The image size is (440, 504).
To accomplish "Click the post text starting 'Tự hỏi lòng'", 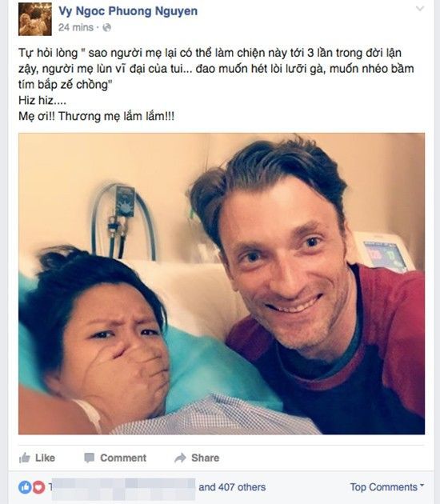I will 216,69.
